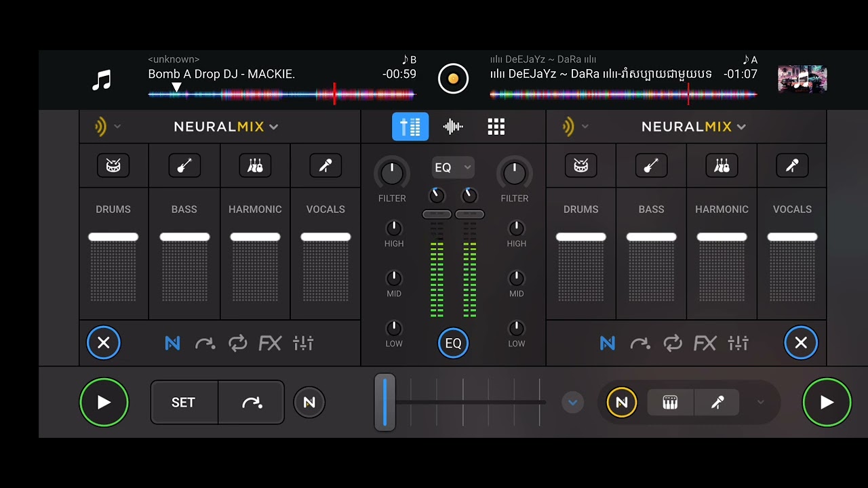The height and width of the screenshot is (488, 868).
Task: Click the record button at top center
Action: click(453, 79)
